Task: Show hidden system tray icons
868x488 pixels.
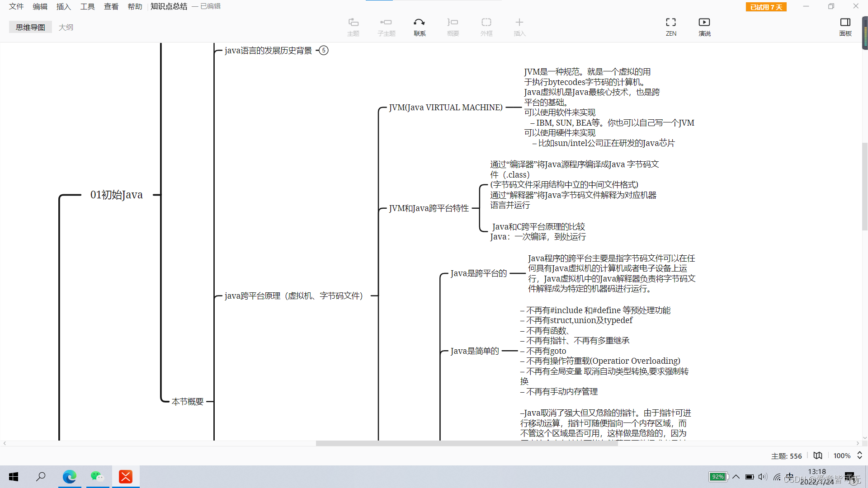Action: (x=736, y=477)
